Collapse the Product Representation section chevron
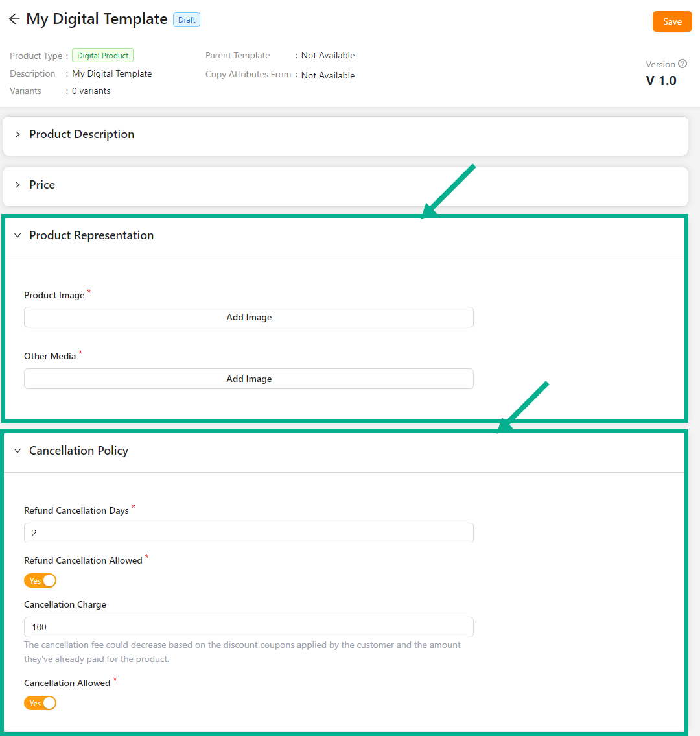This screenshot has width=700, height=736. coord(17,235)
